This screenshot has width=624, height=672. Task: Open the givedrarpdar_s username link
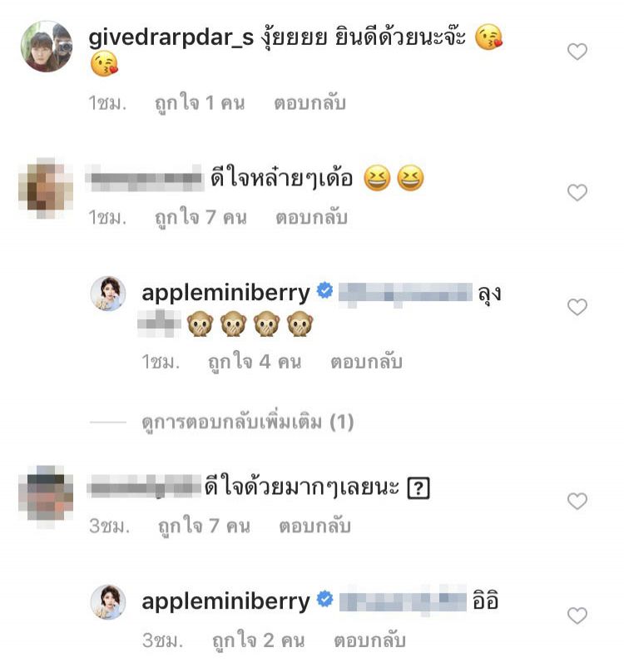171,37
